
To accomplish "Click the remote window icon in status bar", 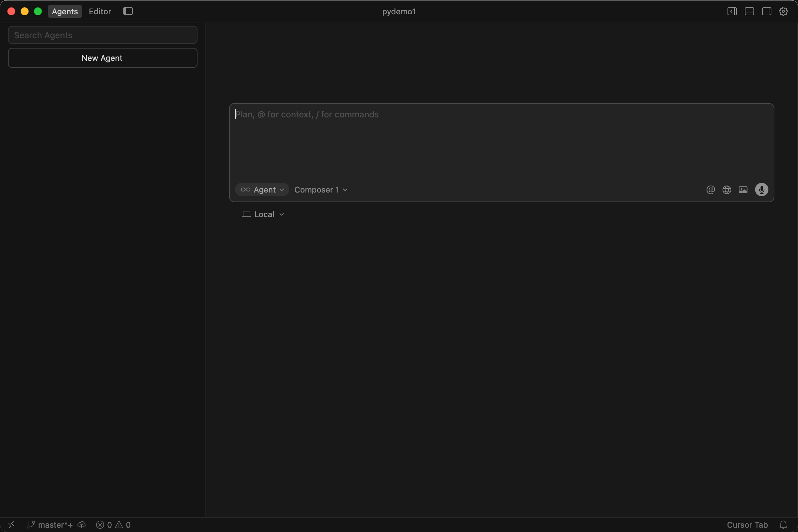I will (x=11, y=525).
